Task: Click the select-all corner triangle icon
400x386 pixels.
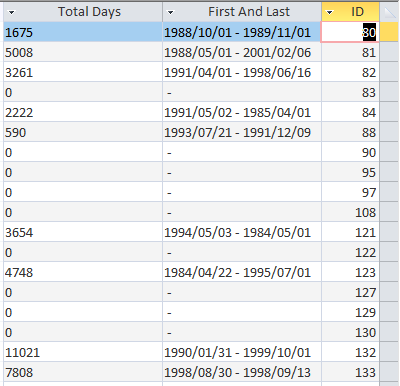Action: 389,12
